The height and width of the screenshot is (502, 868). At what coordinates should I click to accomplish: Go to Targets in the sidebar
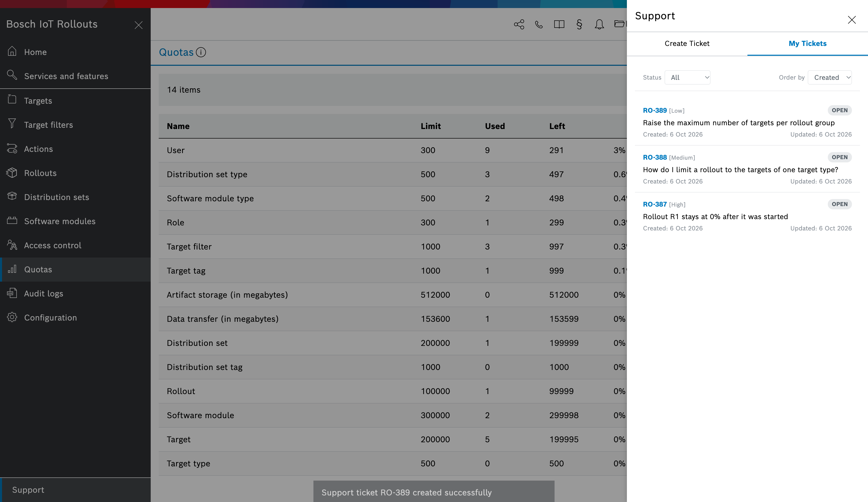tap(75, 101)
